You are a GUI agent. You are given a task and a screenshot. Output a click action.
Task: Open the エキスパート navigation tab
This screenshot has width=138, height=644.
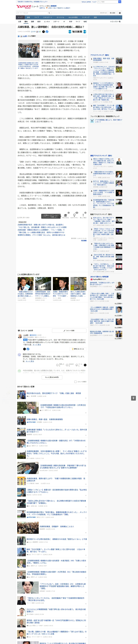tap(48, 17)
